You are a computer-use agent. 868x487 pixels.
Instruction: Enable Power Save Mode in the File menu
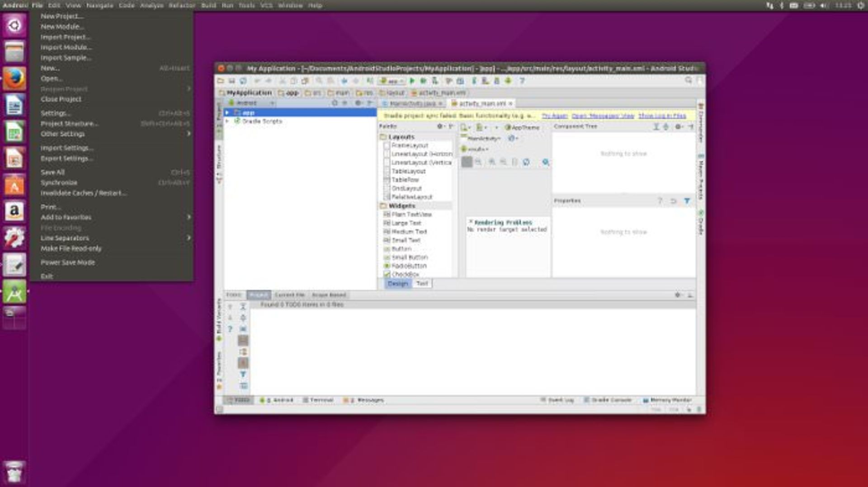67,262
